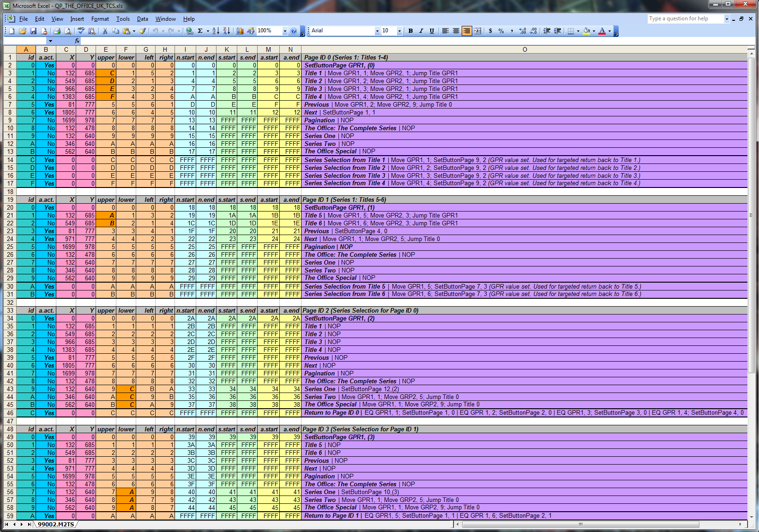Go to the next sheet tab arrow
Viewport: 759px width, 532px height.
(x=22, y=524)
